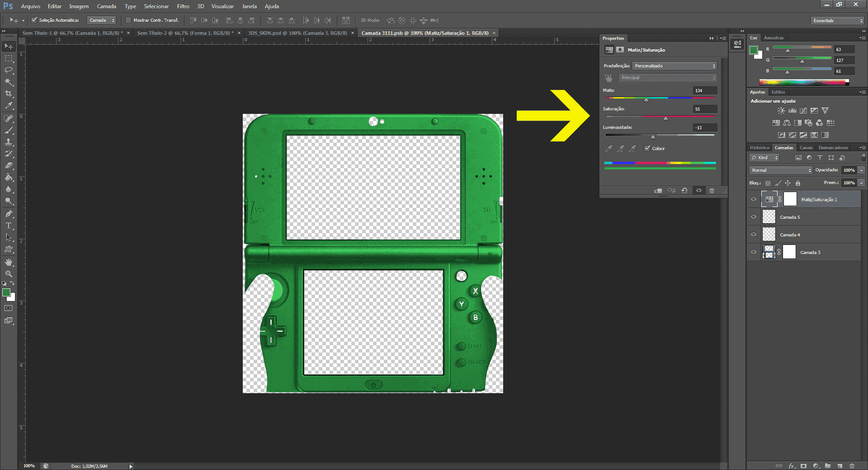Enable Mostrar Contr. Transf. checkbox

coord(128,20)
